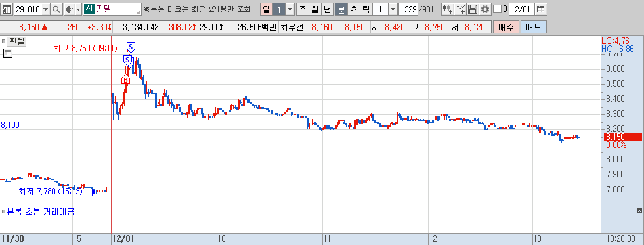Select the 일 (daily) chart period
This screenshot has width=644, height=245.
click(267, 9)
